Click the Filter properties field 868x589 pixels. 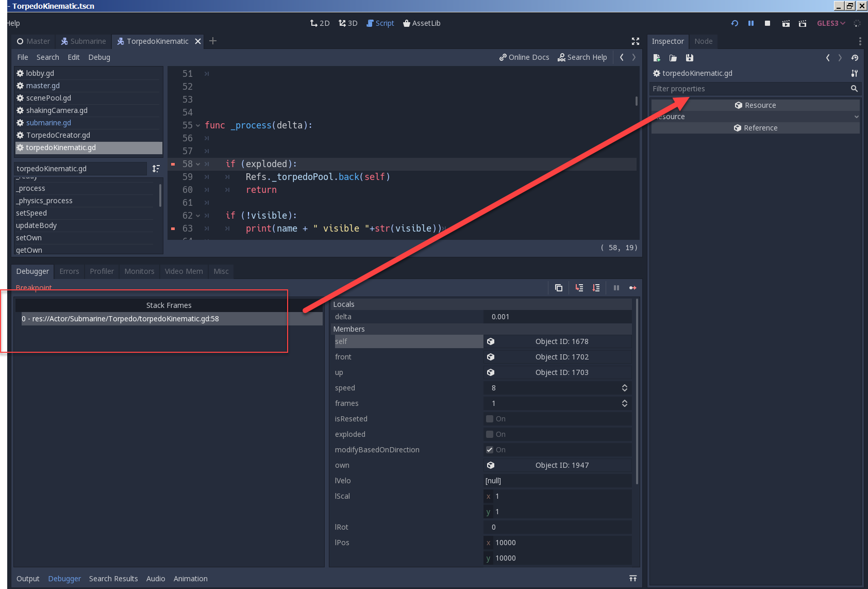(x=750, y=89)
